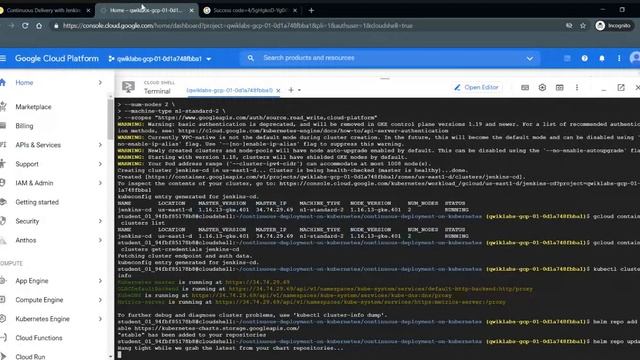Viewport: 640px width, 360px height.
Task: Close the qwiklabs Cloud Shell session tab
Action: 278,90
